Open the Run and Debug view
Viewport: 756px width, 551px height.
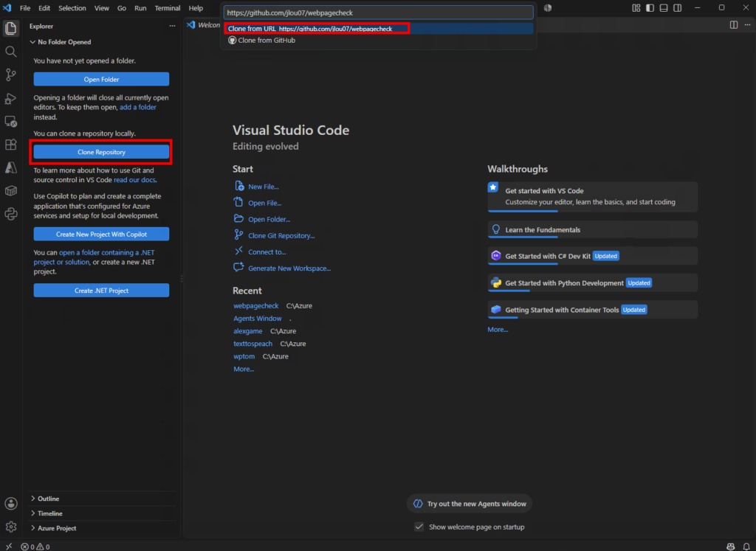(10, 98)
